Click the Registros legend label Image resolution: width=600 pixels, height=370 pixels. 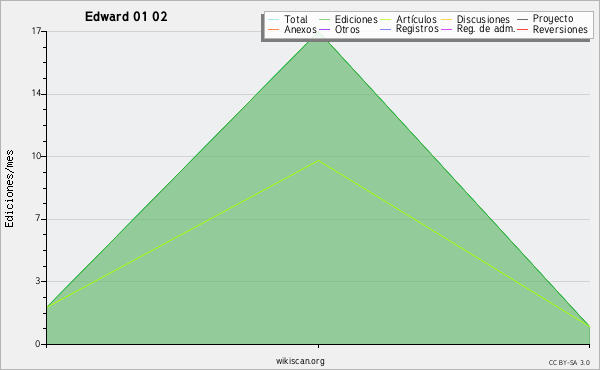coord(417,29)
